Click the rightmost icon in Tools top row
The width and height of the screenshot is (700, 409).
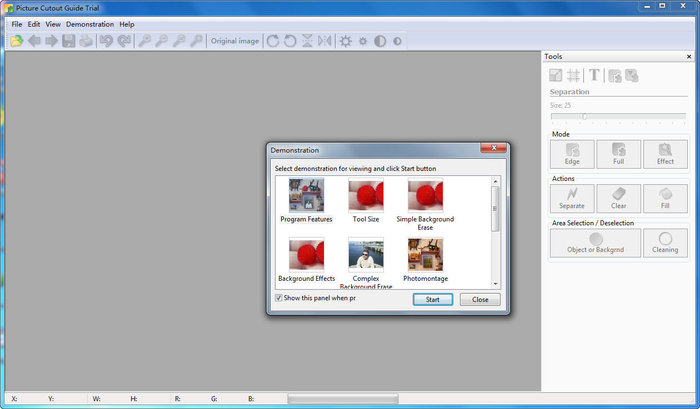632,75
